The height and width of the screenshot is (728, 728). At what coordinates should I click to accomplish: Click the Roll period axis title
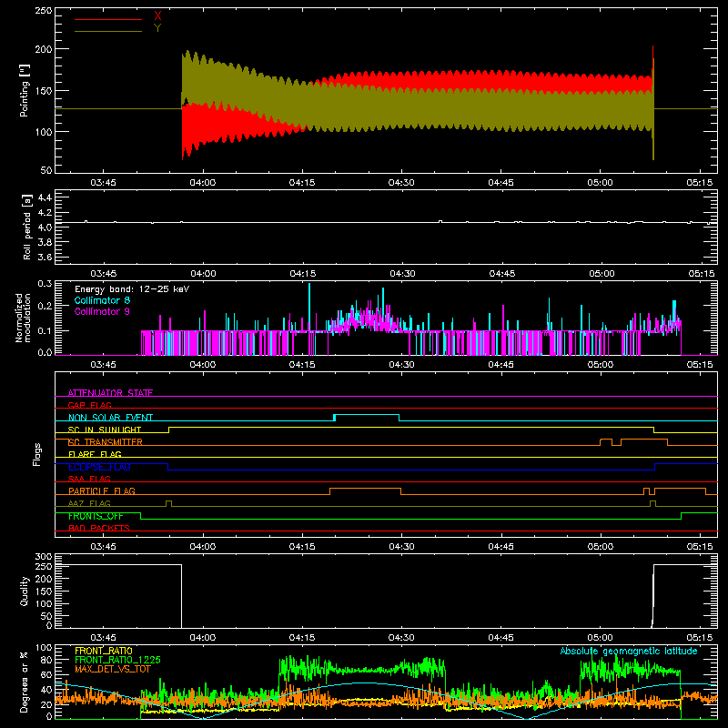(x=26, y=227)
